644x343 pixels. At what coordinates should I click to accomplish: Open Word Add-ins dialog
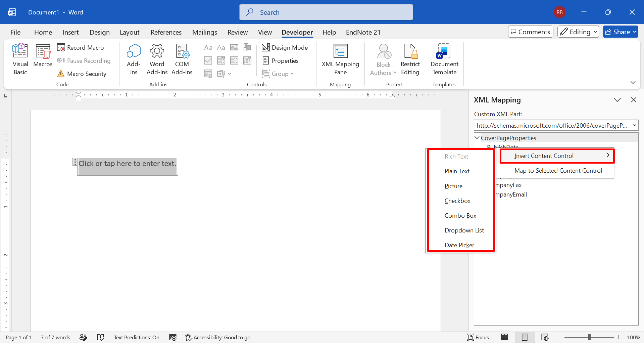coord(157,59)
